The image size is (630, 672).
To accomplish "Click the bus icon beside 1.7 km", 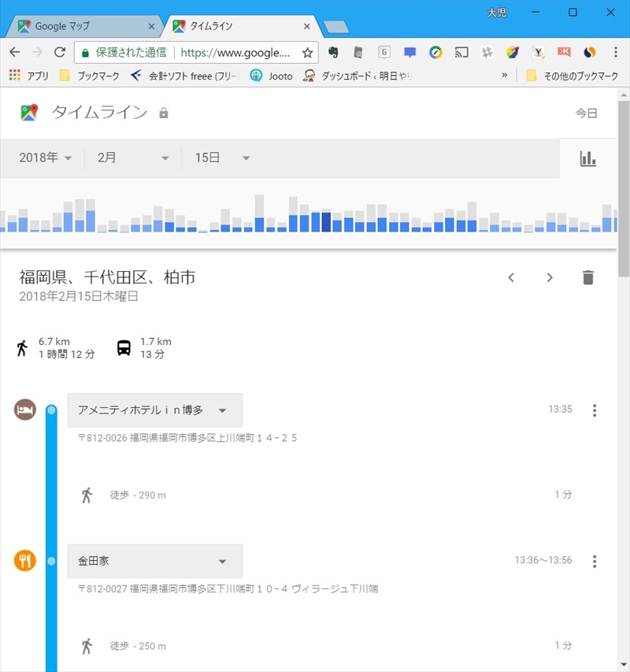I will coord(124,347).
